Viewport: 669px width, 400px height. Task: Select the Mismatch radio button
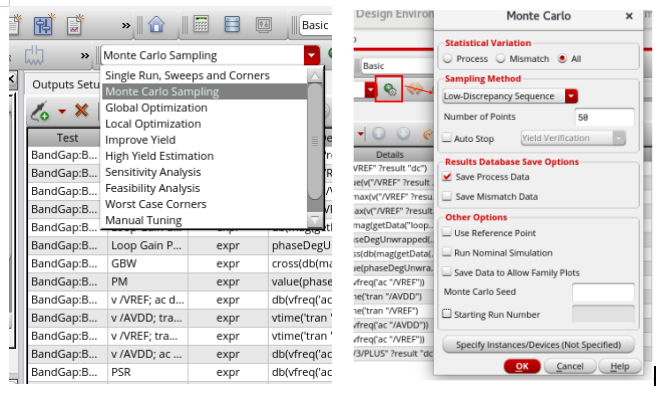tap(500, 58)
